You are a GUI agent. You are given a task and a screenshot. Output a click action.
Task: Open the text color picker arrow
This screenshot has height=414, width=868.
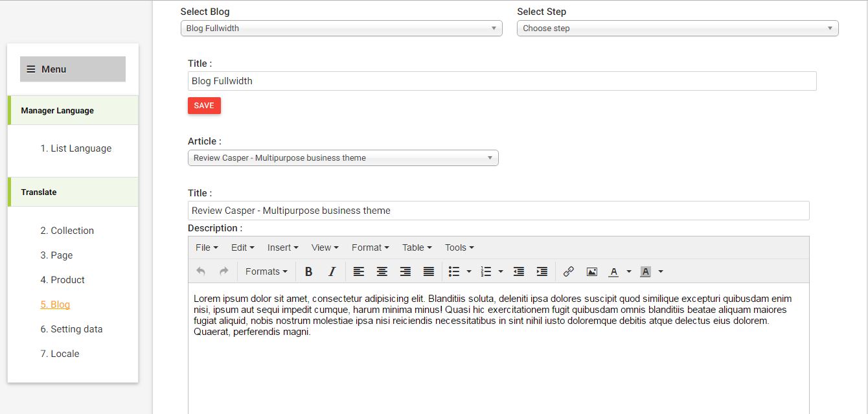point(628,271)
